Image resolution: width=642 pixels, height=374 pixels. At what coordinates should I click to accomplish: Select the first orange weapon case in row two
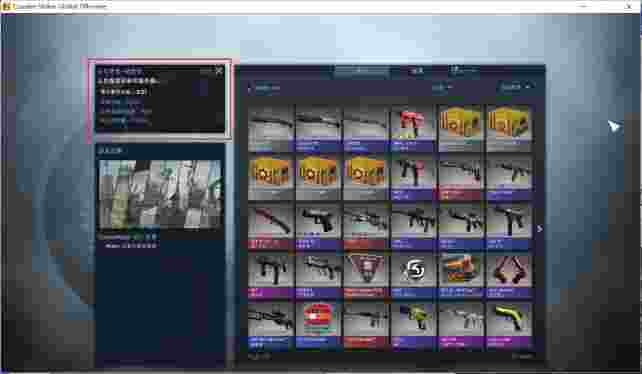[270, 177]
